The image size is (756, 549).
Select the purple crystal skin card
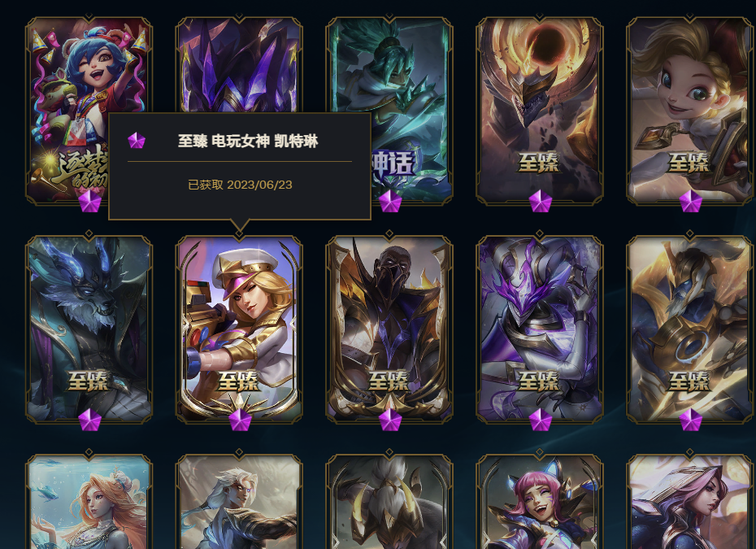239,65
